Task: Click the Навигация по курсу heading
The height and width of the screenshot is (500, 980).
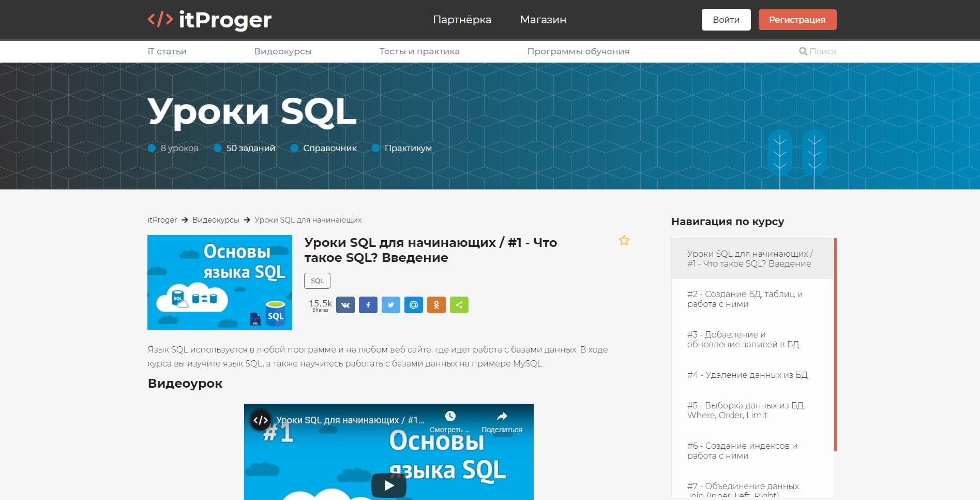Action: pos(728,222)
